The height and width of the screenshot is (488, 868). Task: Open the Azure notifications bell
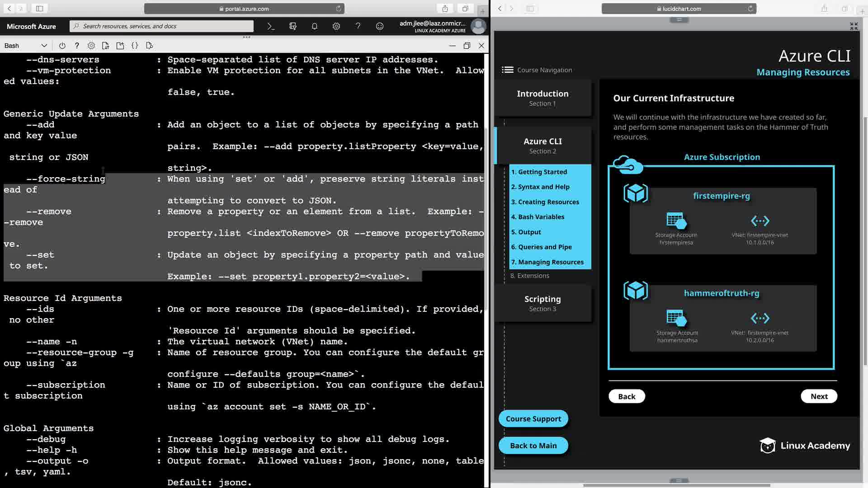click(x=315, y=26)
